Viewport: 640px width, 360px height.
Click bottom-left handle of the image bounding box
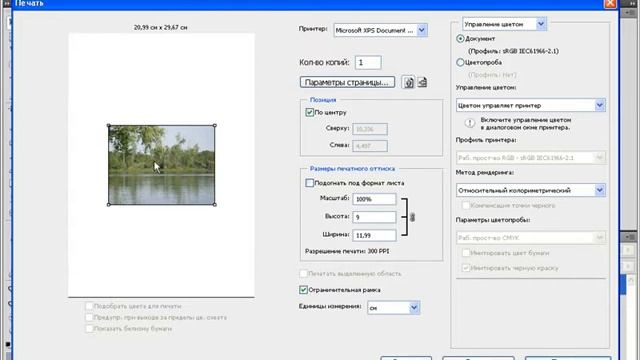click(109, 204)
